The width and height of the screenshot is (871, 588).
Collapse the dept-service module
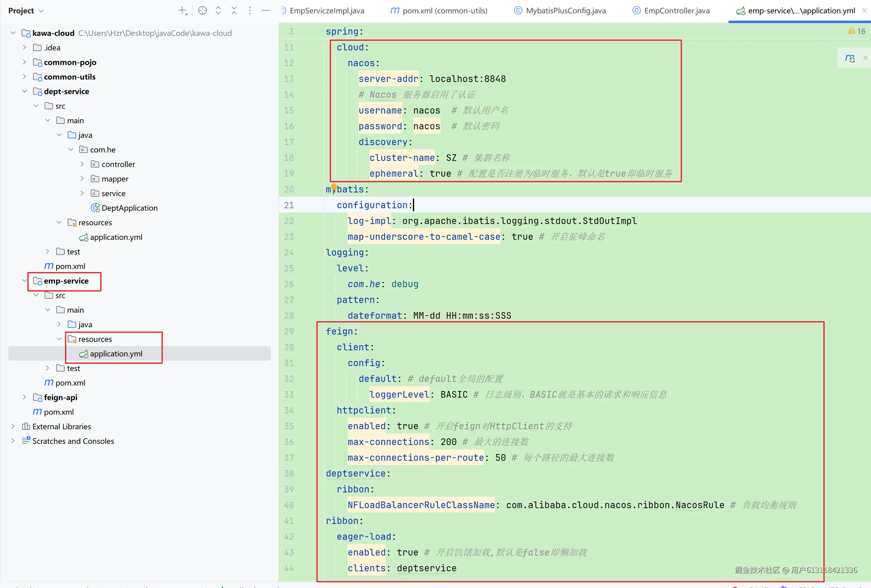(x=25, y=91)
